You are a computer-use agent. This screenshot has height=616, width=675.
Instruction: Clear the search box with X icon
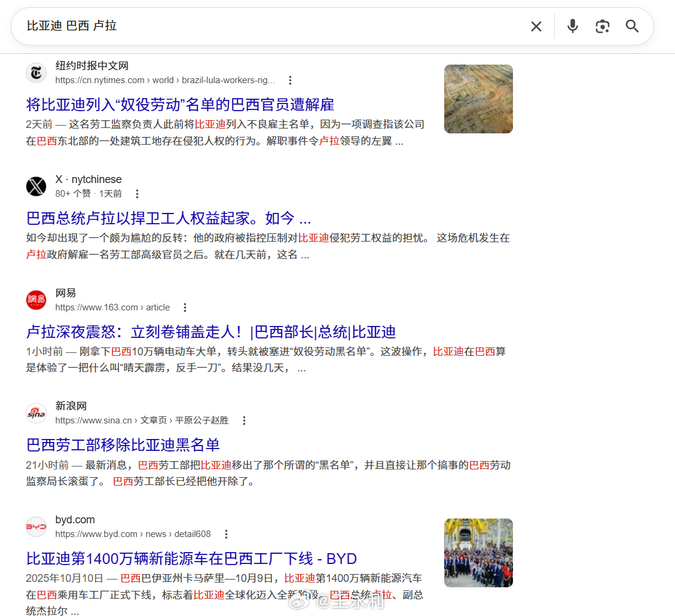coord(536,27)
